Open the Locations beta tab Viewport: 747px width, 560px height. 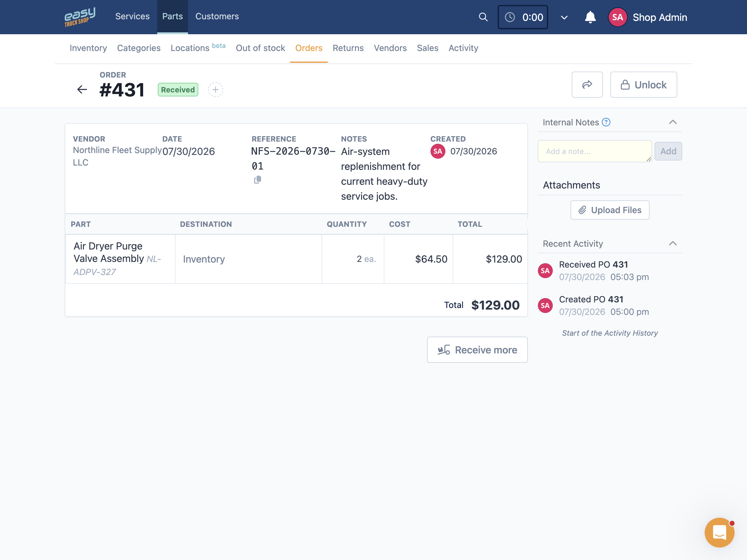(198, 48)
